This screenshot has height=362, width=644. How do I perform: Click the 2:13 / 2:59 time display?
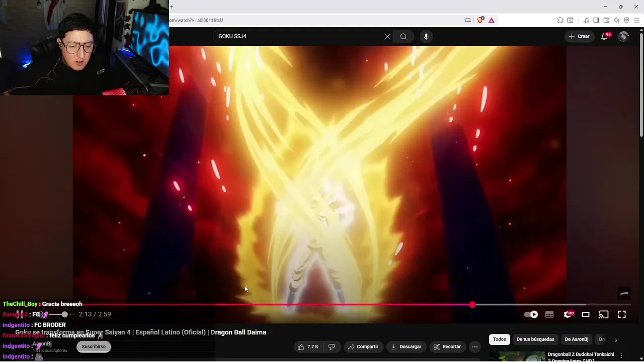click(x=95, y=314)
